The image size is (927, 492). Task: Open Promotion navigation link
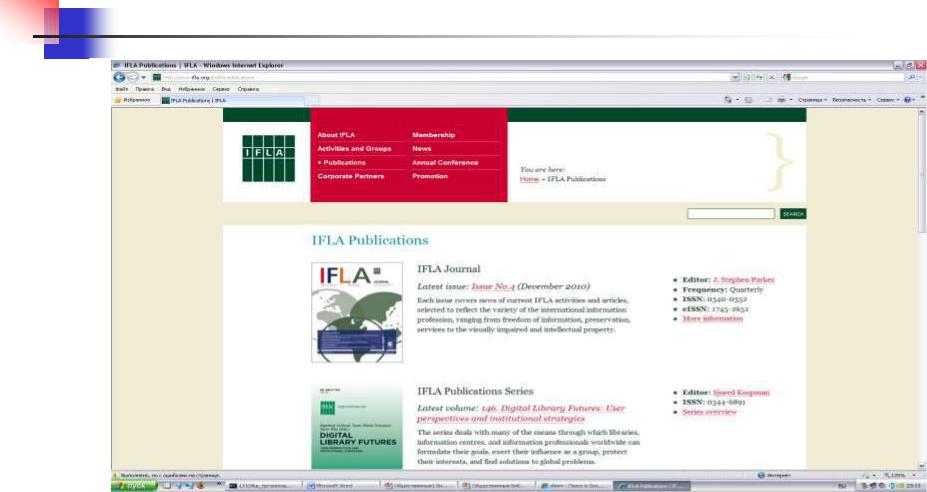[430, 176]
